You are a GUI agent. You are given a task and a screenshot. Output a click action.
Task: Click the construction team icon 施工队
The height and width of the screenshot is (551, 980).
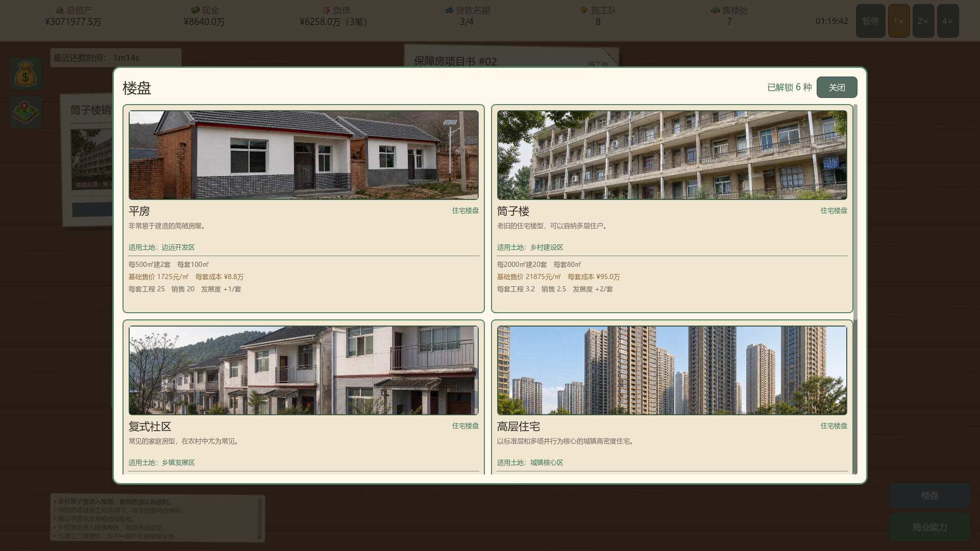(584, 10)
